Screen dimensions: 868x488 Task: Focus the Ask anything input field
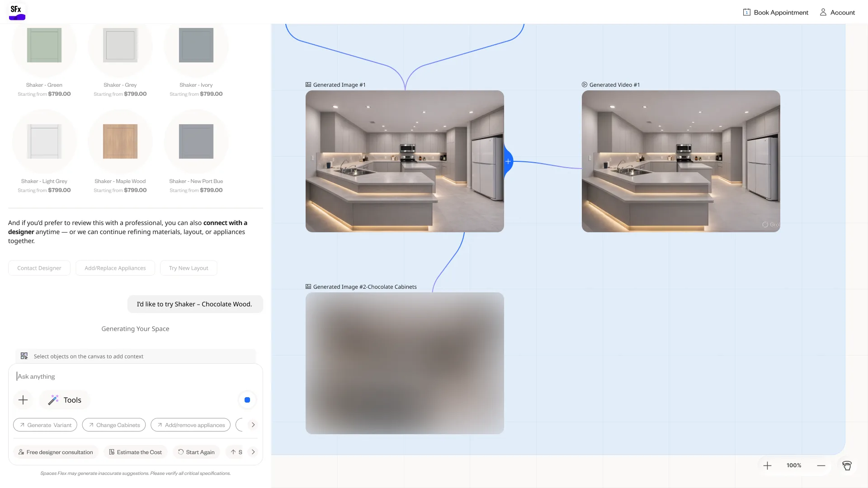pyautogui.click(x=136, y=376)
